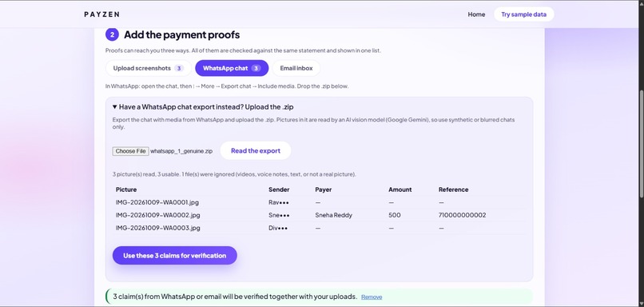Viewport: 644px width, 307px height.
Task: Click the whatsapp_1_genuine.zip file name
Action: [181, 151]
